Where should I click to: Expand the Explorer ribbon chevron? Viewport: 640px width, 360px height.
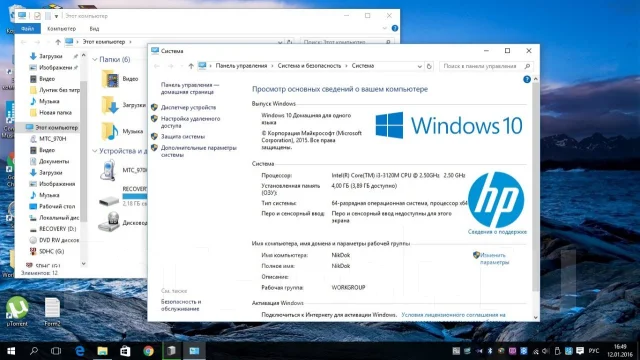click(384, 29)
